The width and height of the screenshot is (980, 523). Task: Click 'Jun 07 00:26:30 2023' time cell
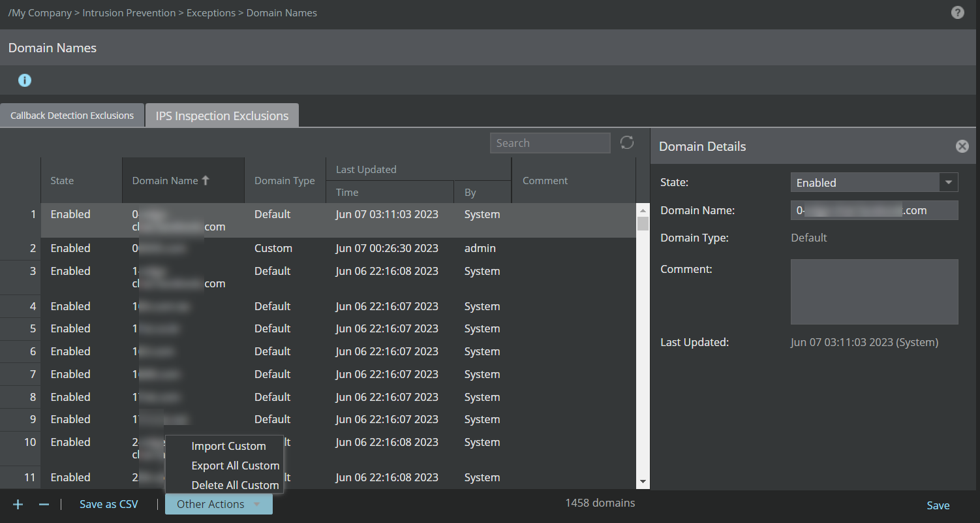[x=387, y=248]
